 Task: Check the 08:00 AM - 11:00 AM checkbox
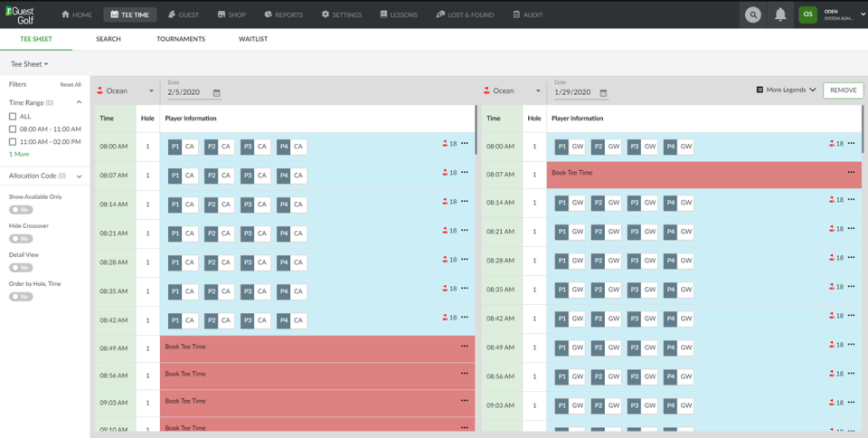pyautogui.click(x=13, y=129)
